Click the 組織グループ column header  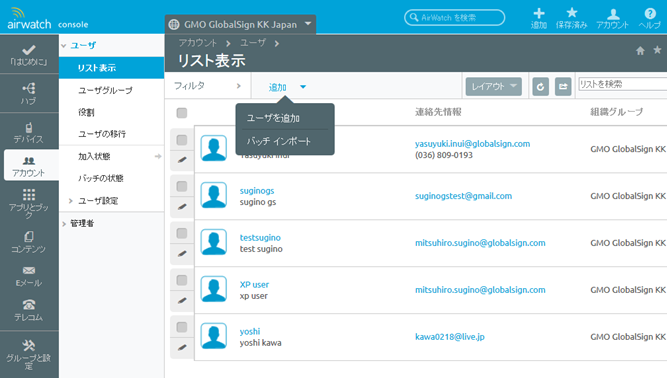pos(616,112)
